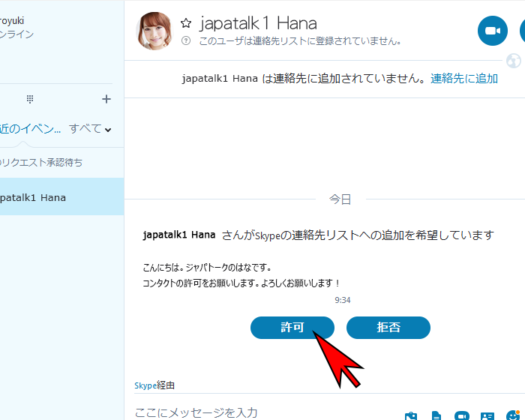This screenshot has height=420, width=525.
Task: Open the dial pad icon in the sidebar
Action: point(30,99)
